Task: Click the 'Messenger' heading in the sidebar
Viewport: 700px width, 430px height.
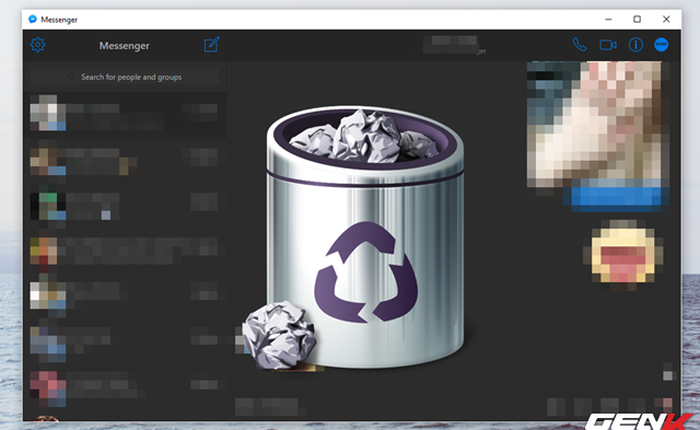Action: pyautogui.click(x=125, y=45)
